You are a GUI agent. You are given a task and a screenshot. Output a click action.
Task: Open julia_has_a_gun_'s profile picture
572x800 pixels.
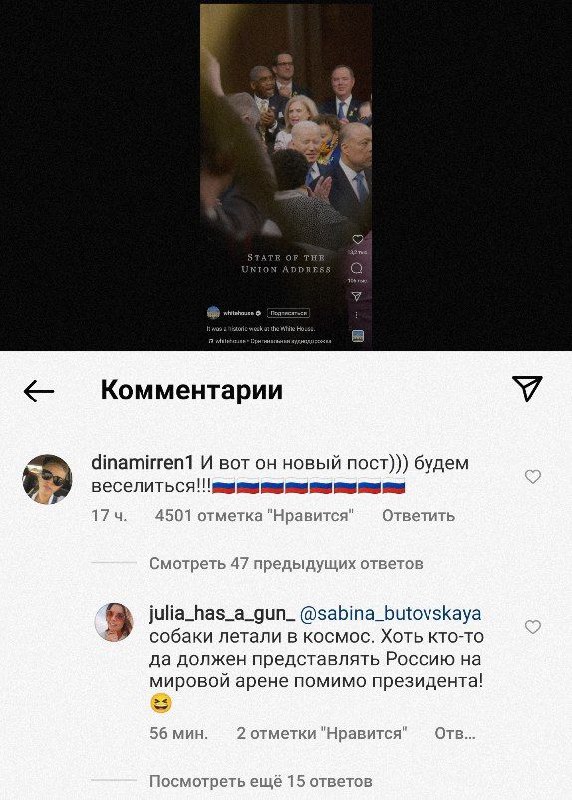click(114, 622)
